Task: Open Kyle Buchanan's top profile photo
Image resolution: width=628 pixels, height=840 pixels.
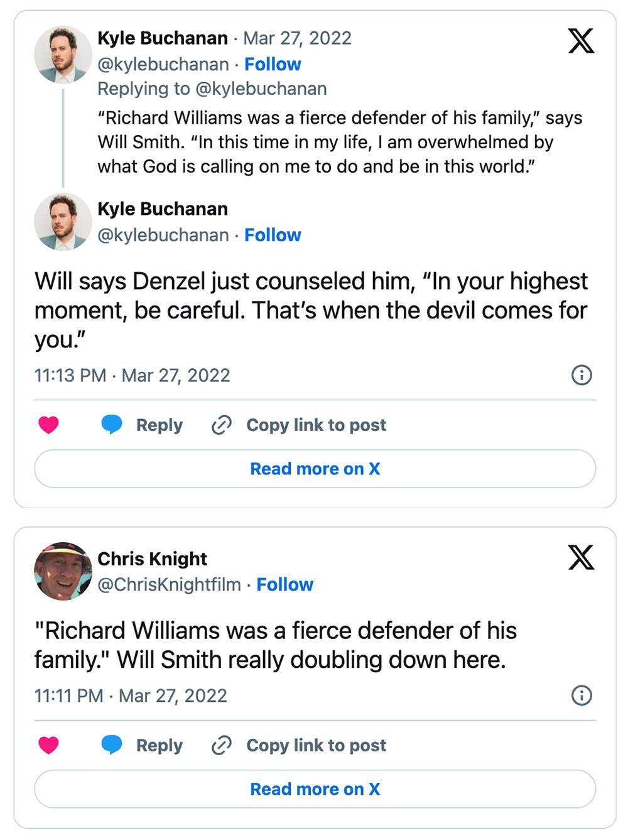Action: [x=63, y=55]
